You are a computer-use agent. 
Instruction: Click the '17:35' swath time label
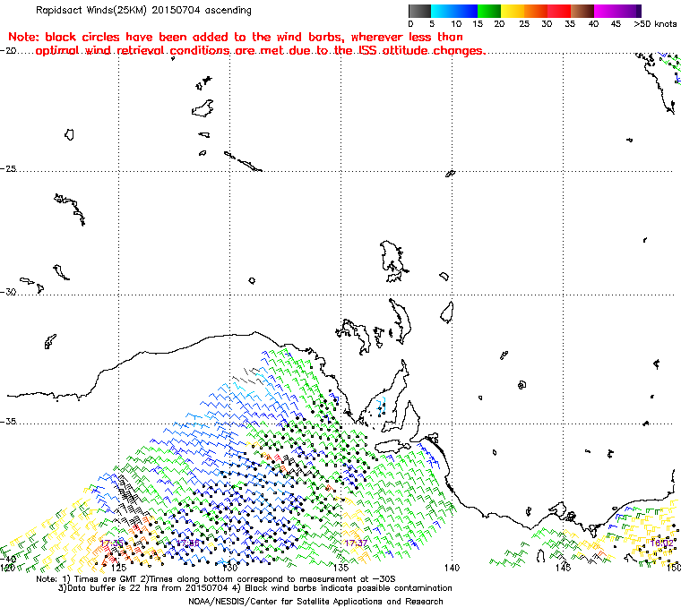coord(112,543)
